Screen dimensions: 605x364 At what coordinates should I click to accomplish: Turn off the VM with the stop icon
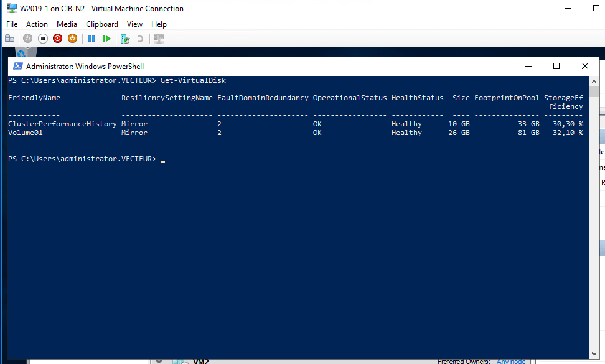pos(42,38)
